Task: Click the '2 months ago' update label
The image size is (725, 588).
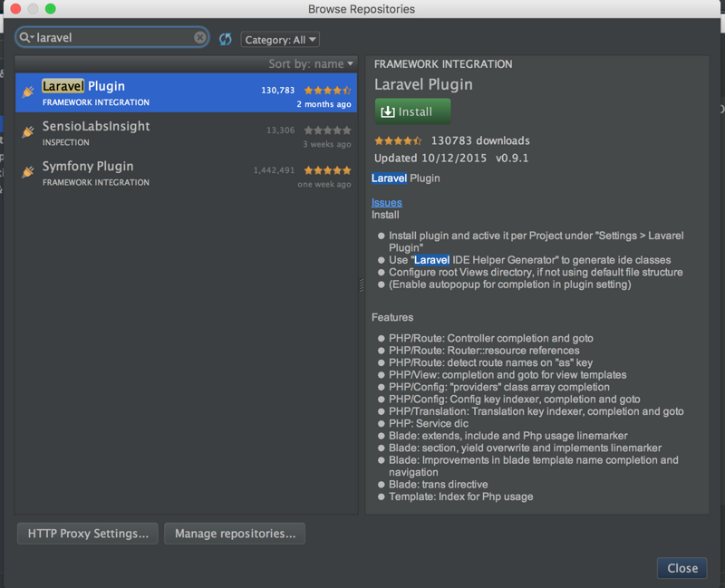Action: pyautogui.click(x=324, y=104)
